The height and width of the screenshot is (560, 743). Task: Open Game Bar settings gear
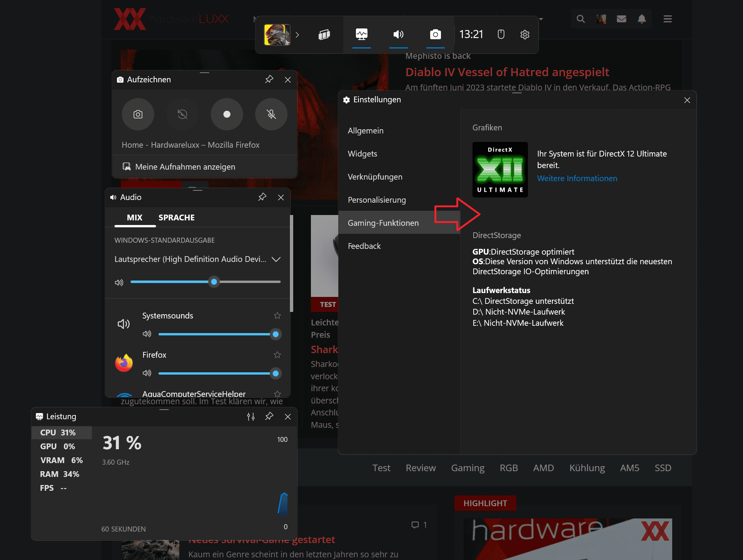[x=525, y=35]
